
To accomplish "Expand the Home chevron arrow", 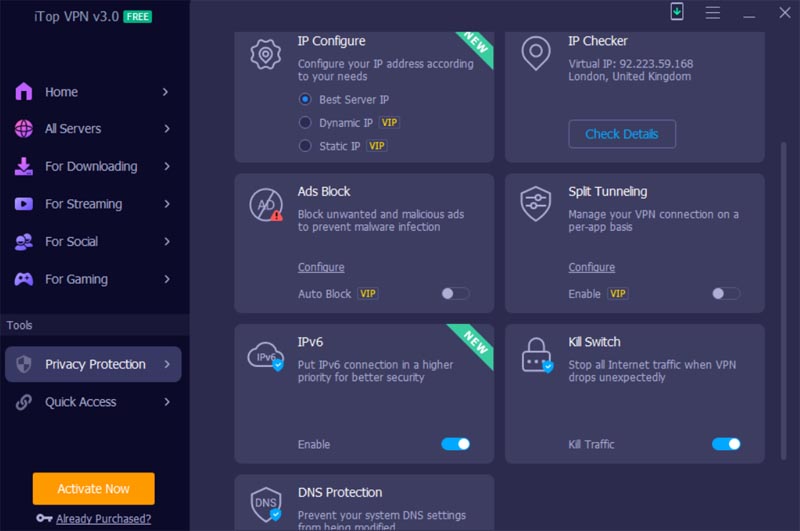I will click(165, 92).
